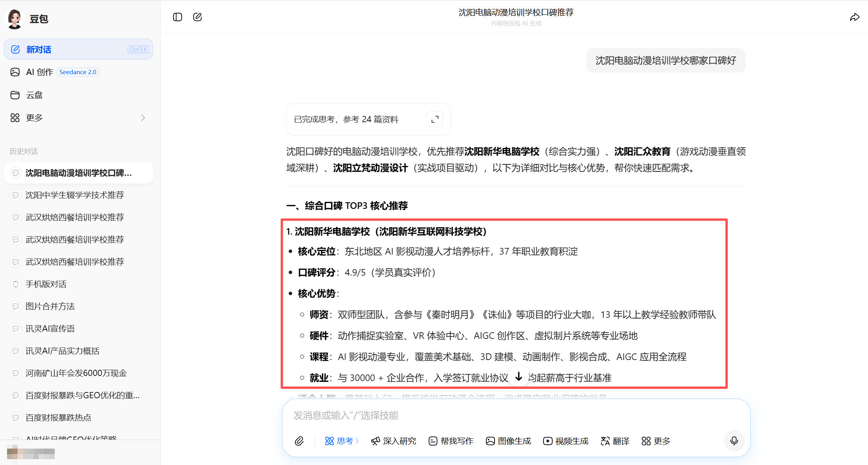Collapse the sidebar panel icon
The width and height of the screenshot is (868, 465).
coord(177,17)
